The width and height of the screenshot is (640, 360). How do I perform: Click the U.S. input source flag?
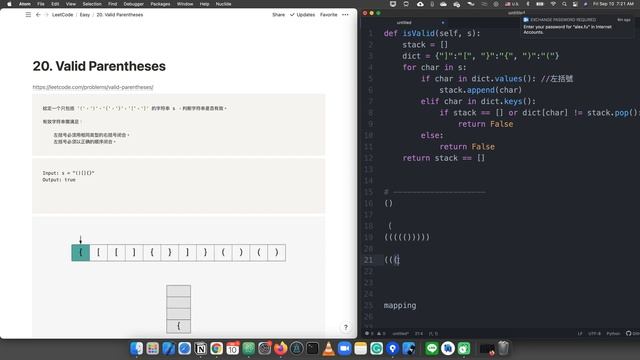(x=512, y=4)
